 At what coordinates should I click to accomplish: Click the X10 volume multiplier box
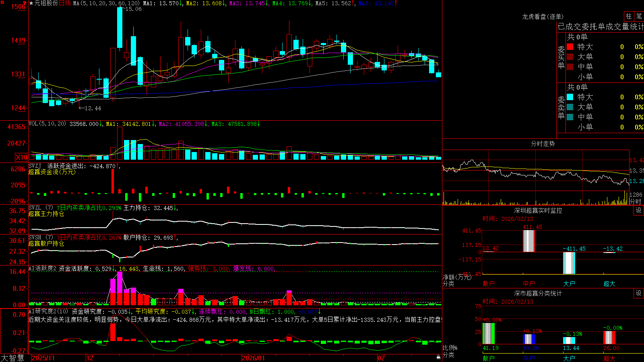pyautogui.click(x=21, y=157)
